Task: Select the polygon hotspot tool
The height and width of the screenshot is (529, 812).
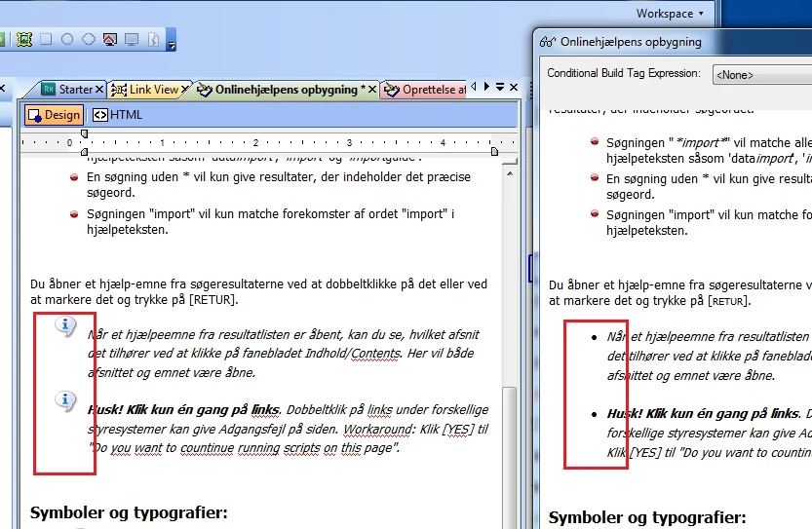Action: (89, 39)
